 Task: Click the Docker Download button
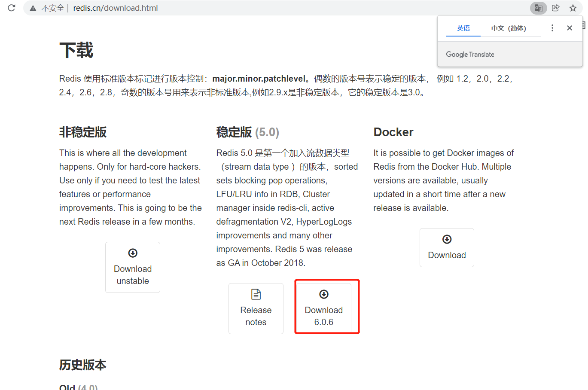447,247
